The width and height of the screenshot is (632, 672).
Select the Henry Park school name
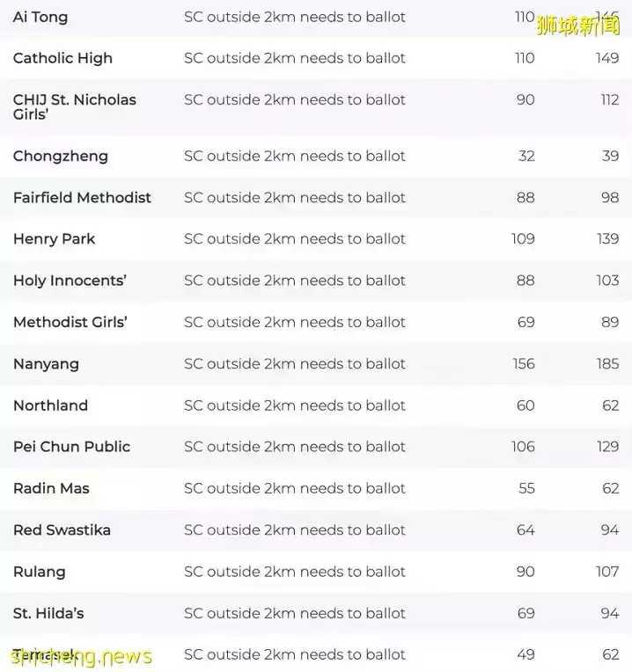point(54,238)
